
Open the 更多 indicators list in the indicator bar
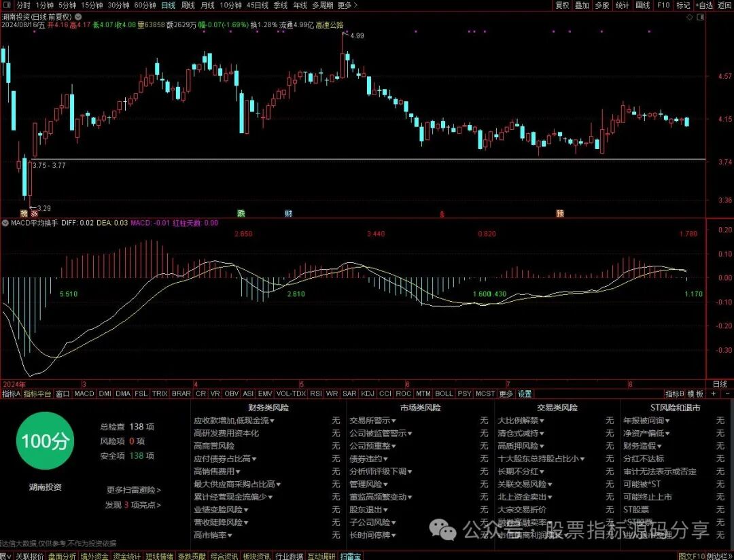pos(506,393)
